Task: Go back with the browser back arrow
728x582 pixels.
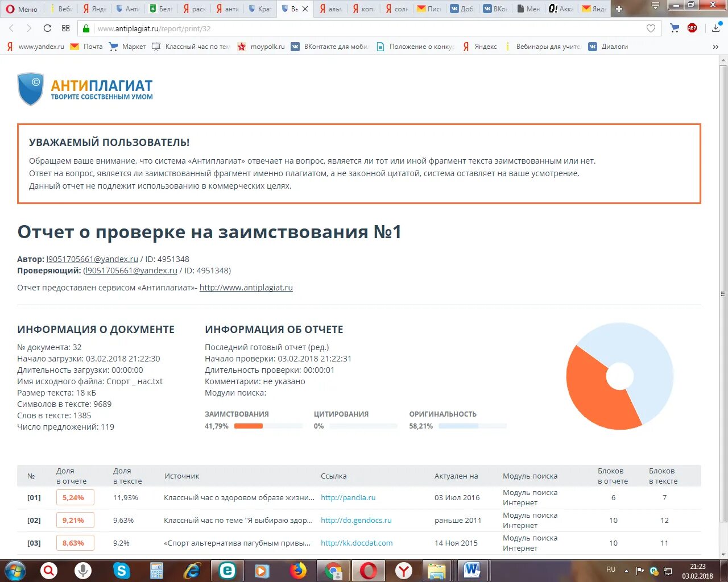Action: pos(11,28)
